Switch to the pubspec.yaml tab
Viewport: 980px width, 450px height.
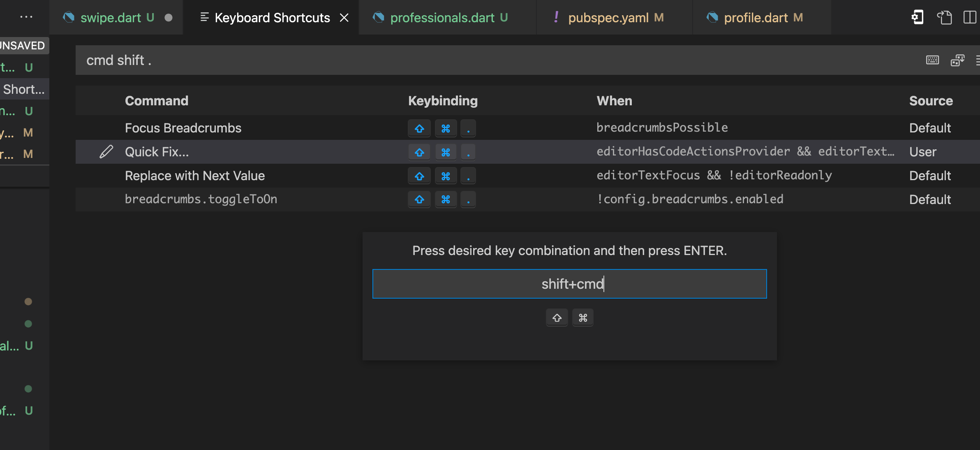coord(608,18)
